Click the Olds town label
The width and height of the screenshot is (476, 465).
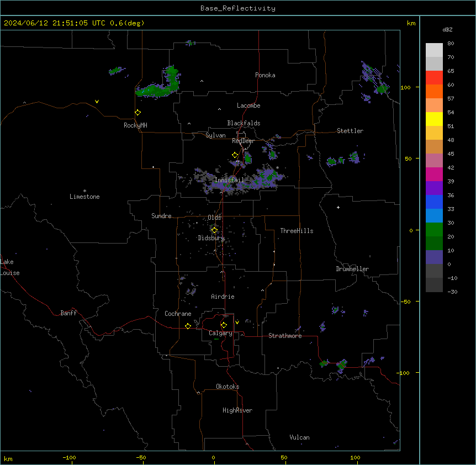(214, 218)
